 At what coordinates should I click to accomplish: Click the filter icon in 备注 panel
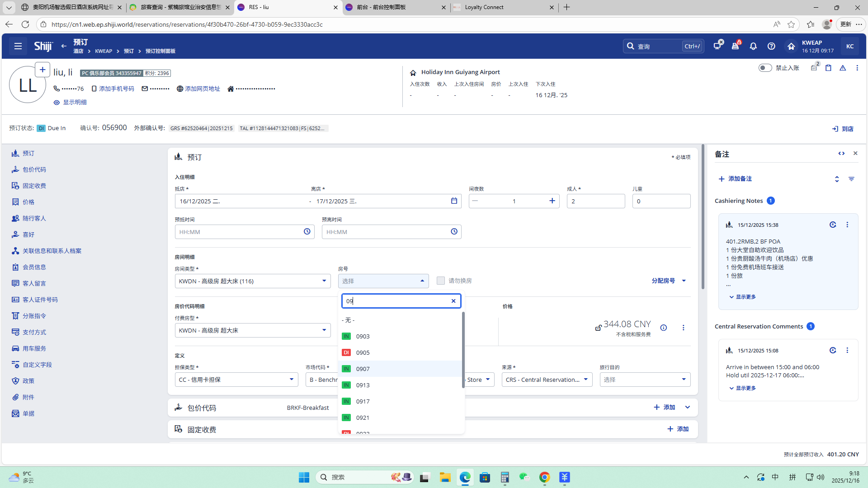851,179
